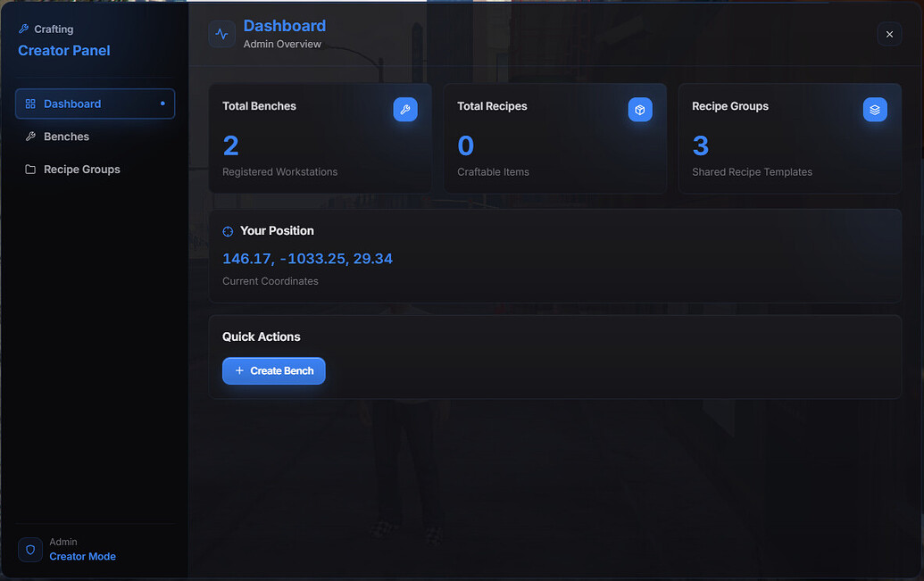This screenshot has height=581, width=924.
Task: Select the Dashboard sidebar item
Action: [95, 104]
